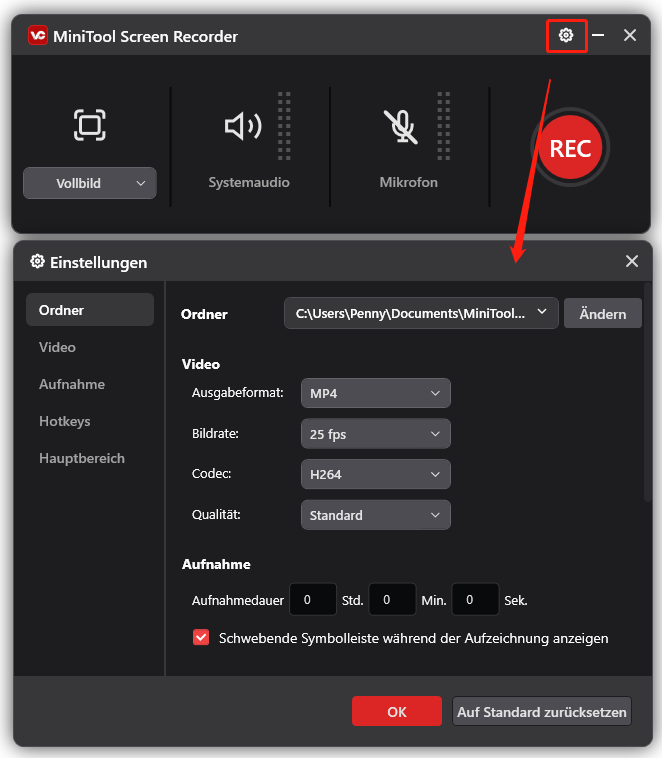Click Ändern to change output folder
The width and height of the screenshot is (662, 758).
click(603, 314)
